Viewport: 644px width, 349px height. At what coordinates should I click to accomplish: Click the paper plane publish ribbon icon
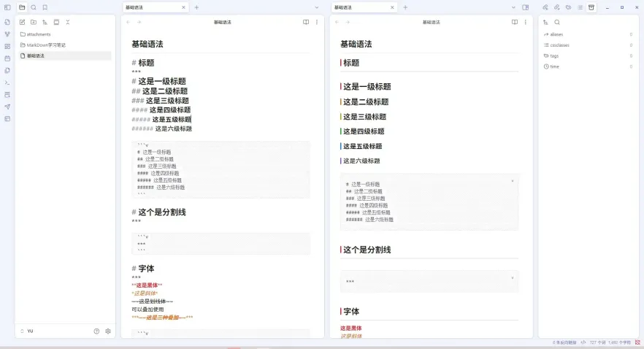click(x=7, y=107)
